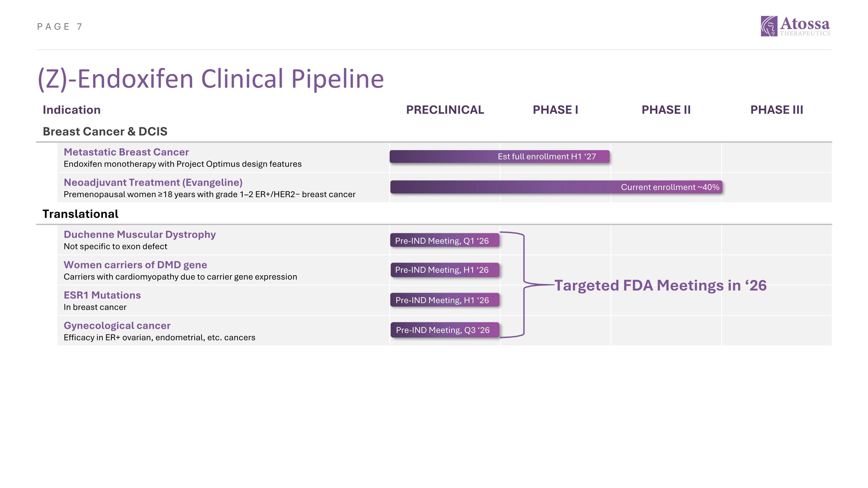
Task: Click the Targeted FDA Meetings in '26 text
Action: pos(661,285)
